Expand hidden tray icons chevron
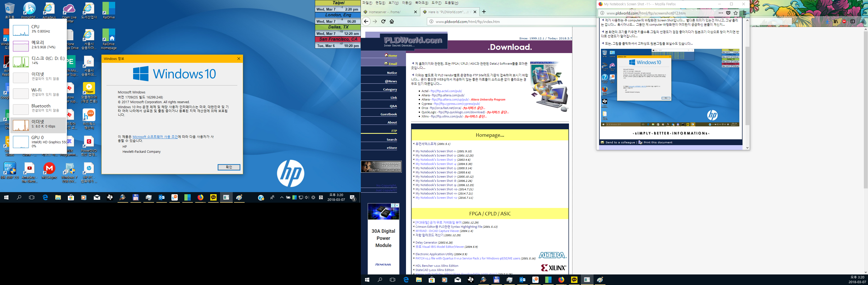This screenshot has width=868, height=285. 282,197
